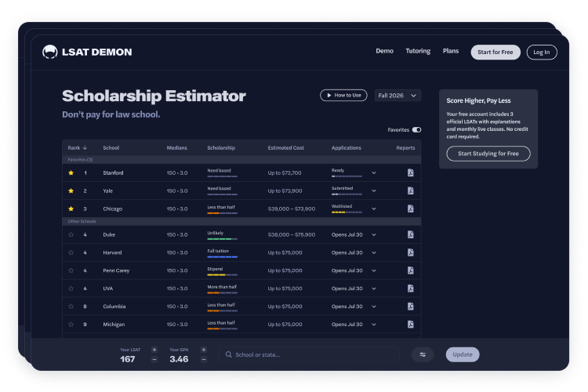The height and width of the screenshot is (392, 588).
Task: Open Harvard's report document icon
Action: click(411, 252)
